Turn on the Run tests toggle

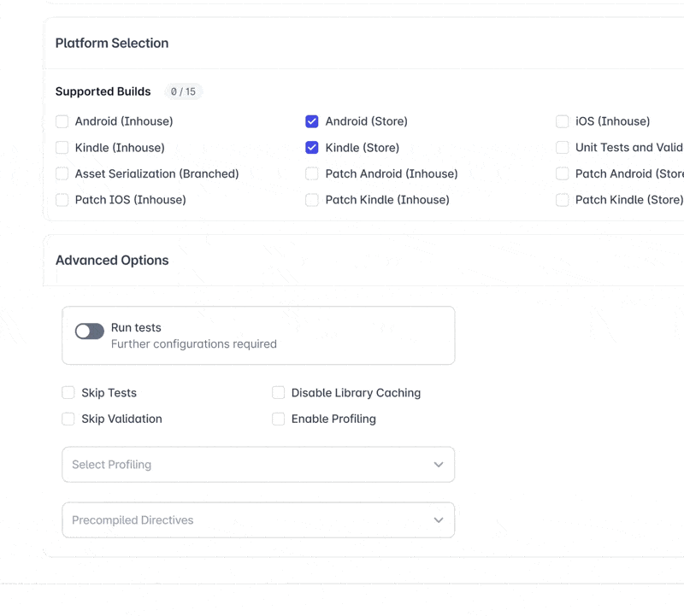coord(90,331)
